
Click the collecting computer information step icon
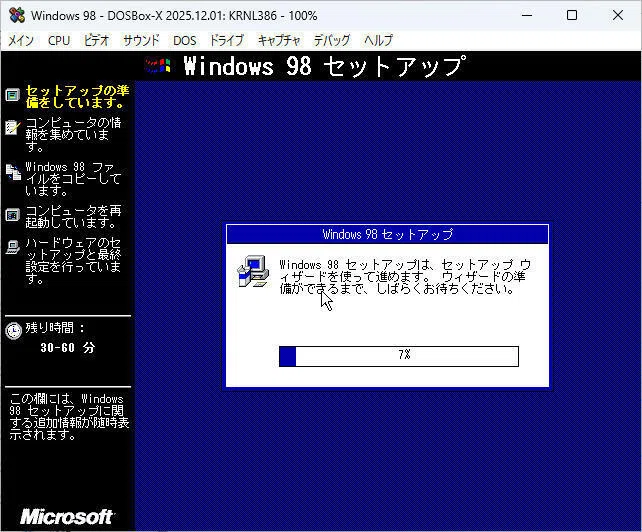[13, 127]
